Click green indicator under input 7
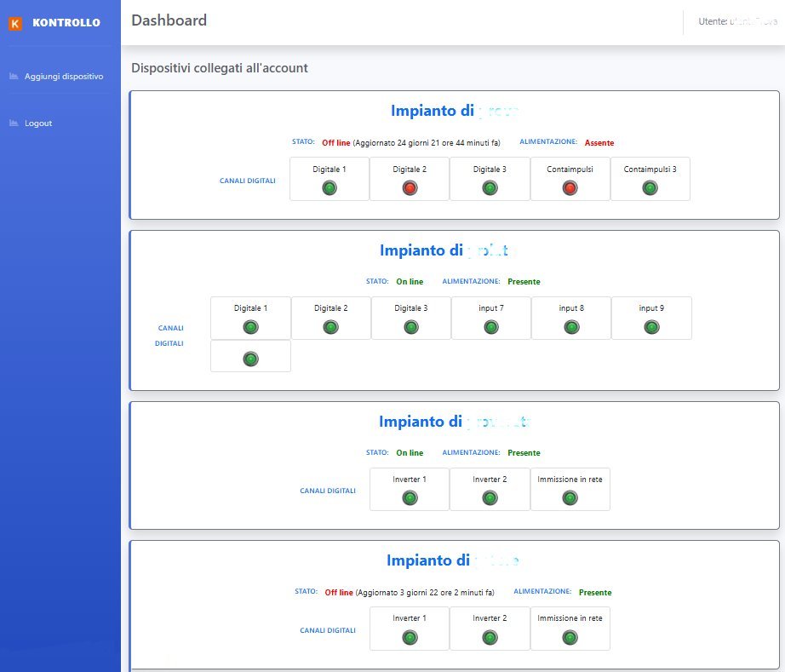Image resolution: width=785 pixels, height=672 pixels. (x=491, y=328)
